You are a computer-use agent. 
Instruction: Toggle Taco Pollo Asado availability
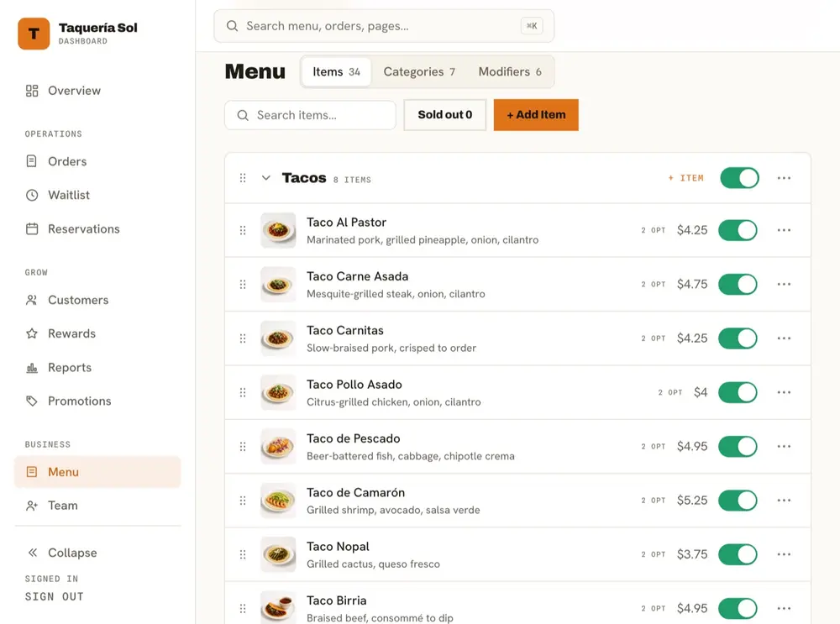point(738,392)
